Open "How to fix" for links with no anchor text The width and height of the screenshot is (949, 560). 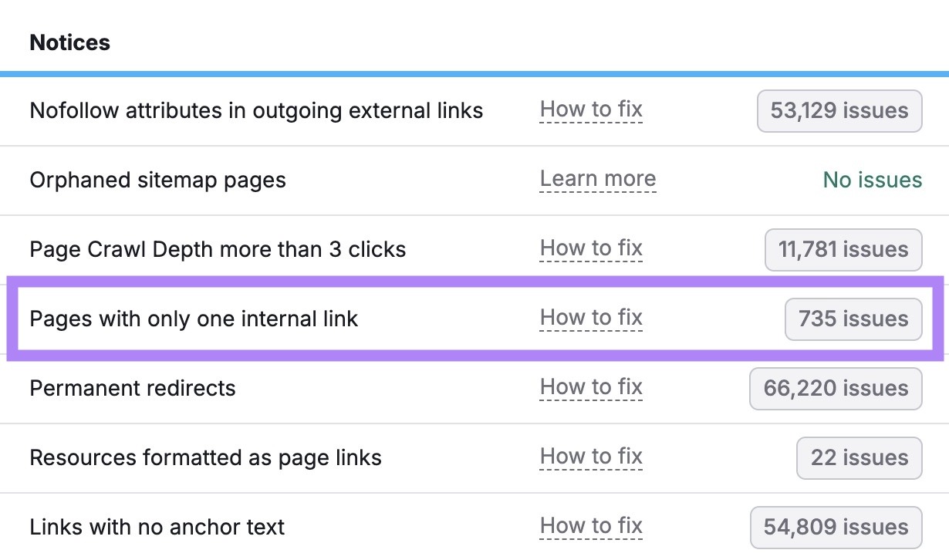591,526
